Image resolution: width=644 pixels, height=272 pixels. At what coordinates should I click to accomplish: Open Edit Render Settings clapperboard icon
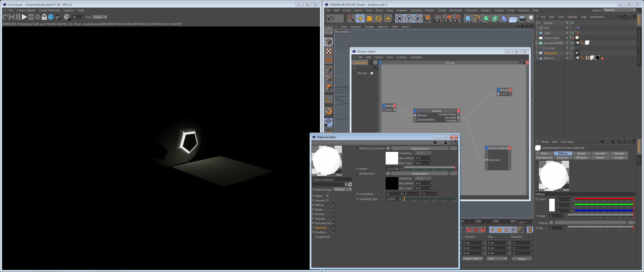(x=456, y=18)
